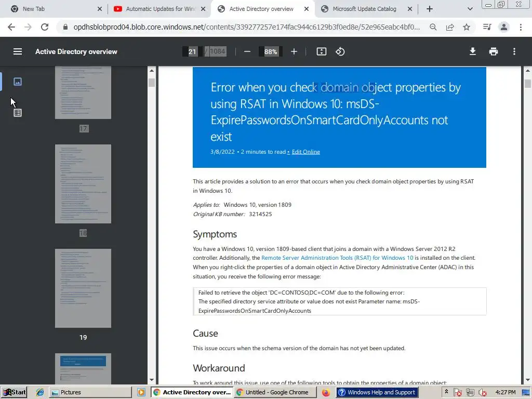Open Remote Server Administration Tools link
This screenshot has width=532, height=399.
[x=337, y=258]
